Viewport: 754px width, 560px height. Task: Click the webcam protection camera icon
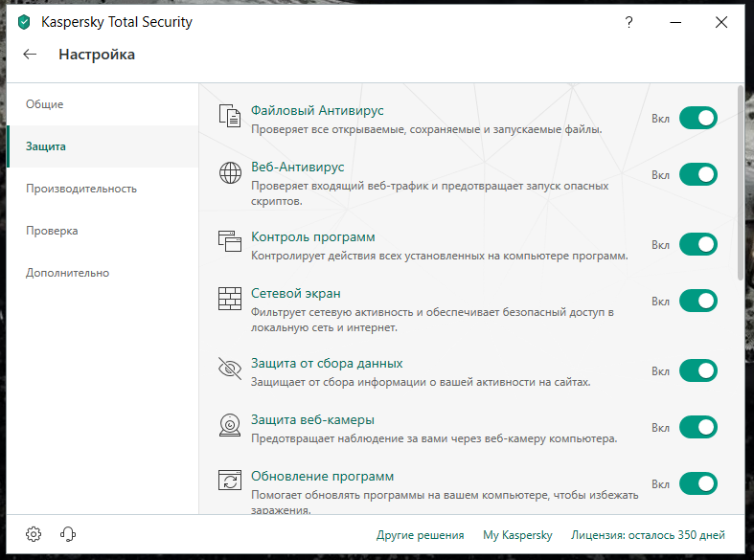[x=230, y=426]
